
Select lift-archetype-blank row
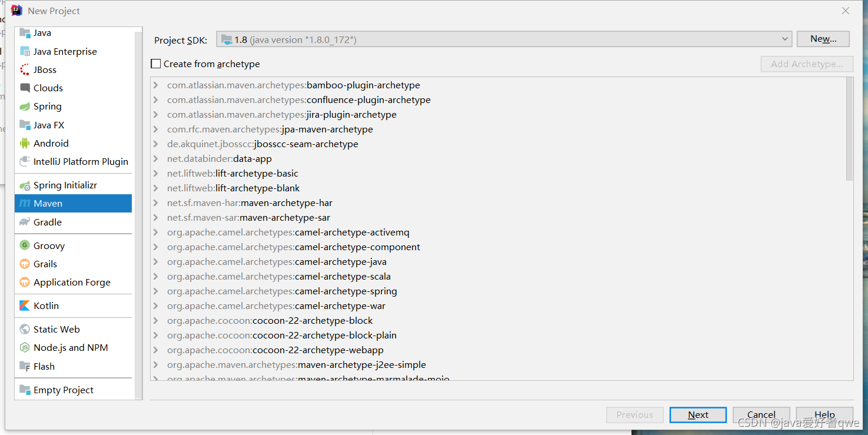click(x=498, y=188)
